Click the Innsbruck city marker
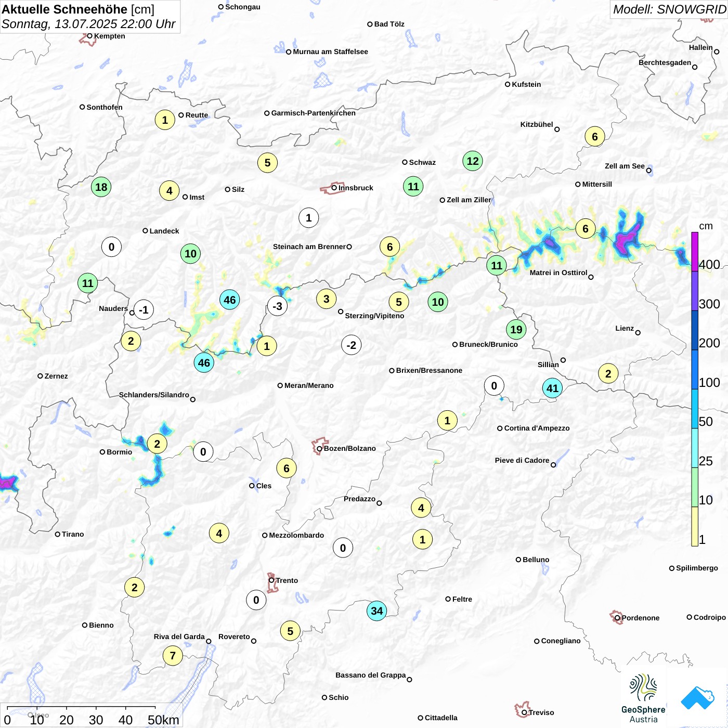The image size is (728, 728). (x=334, y=188)
